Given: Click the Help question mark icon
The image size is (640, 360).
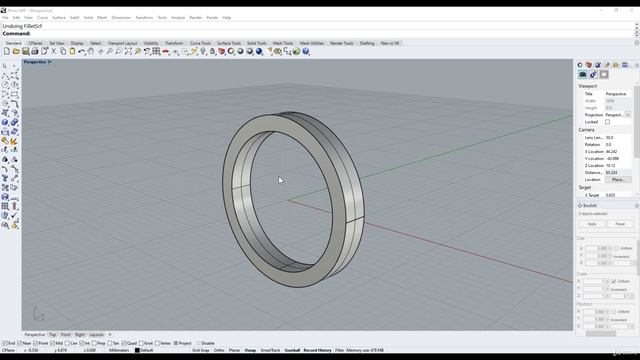Looking at the screenshot, I should pyautogui.click(x=306, y=51).
